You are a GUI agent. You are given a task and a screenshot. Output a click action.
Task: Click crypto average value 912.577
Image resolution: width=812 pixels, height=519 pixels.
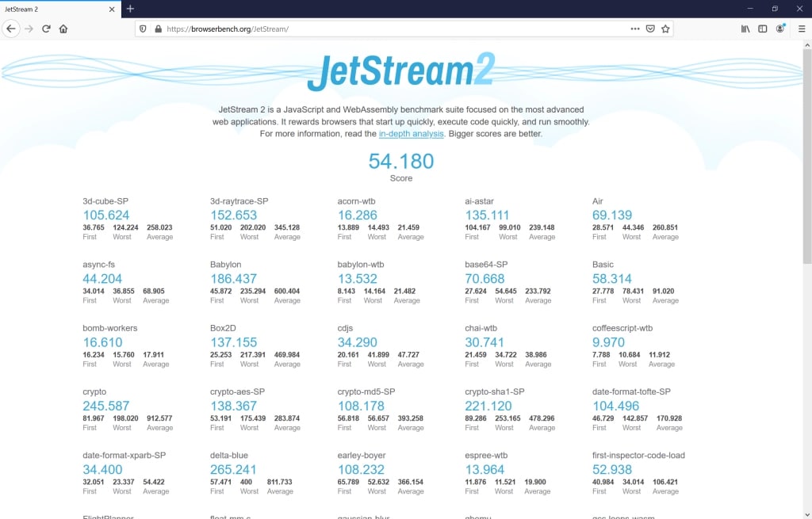coord(159,418)
